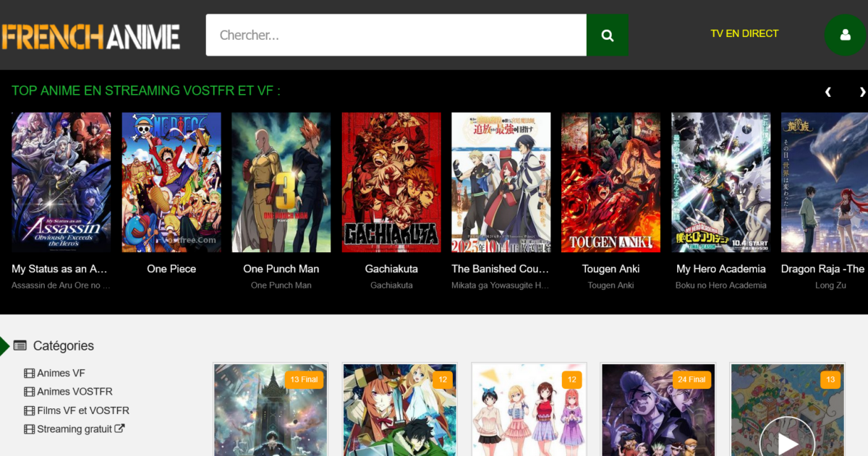Select the Animes VOSTFR category
The image size is (868, 456).
75,392
